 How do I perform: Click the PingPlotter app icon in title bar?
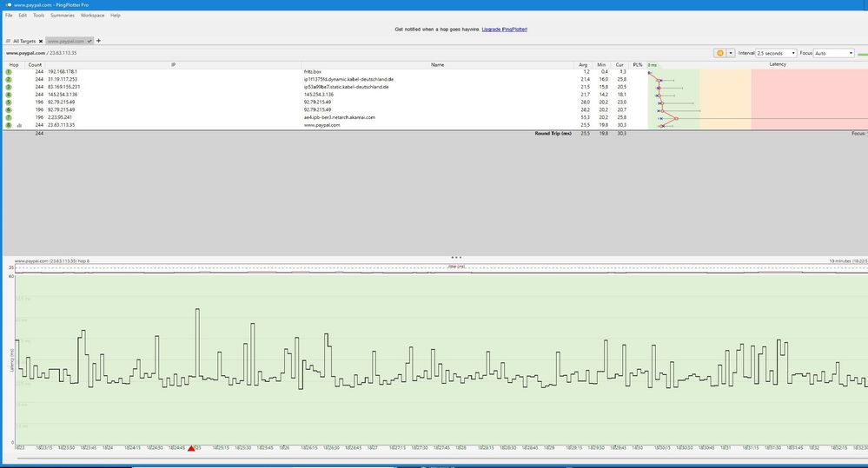click(x=9, y=5)
